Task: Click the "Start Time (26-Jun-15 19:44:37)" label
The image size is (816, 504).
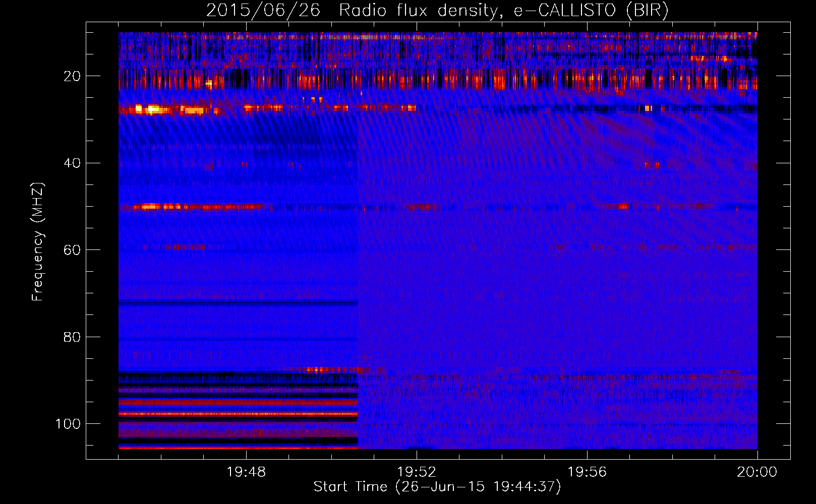Action: pyautogui.click(x=437, y=487)
